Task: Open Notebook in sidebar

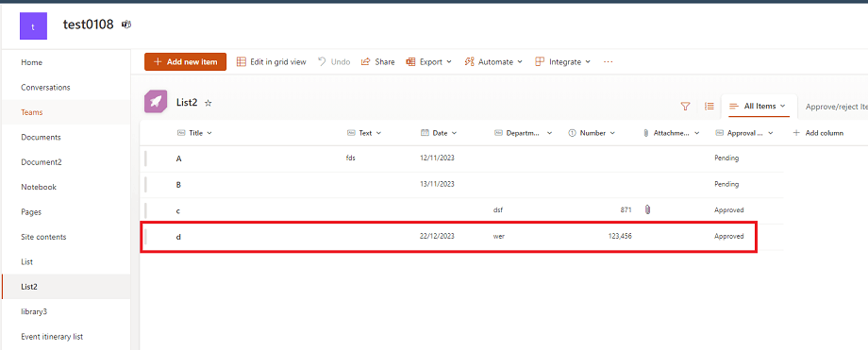Action: (39, 187)
